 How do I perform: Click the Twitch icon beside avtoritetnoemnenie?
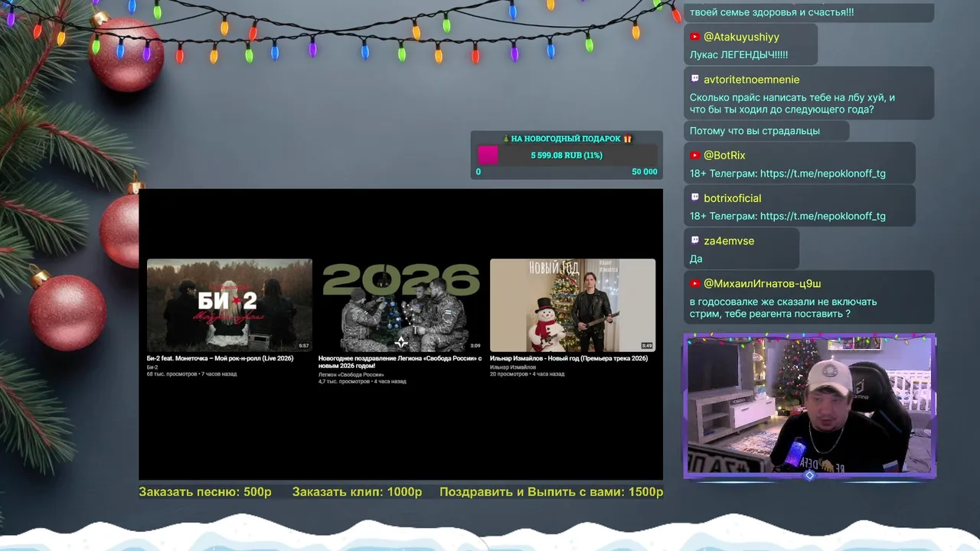click(x=694, y=79)
